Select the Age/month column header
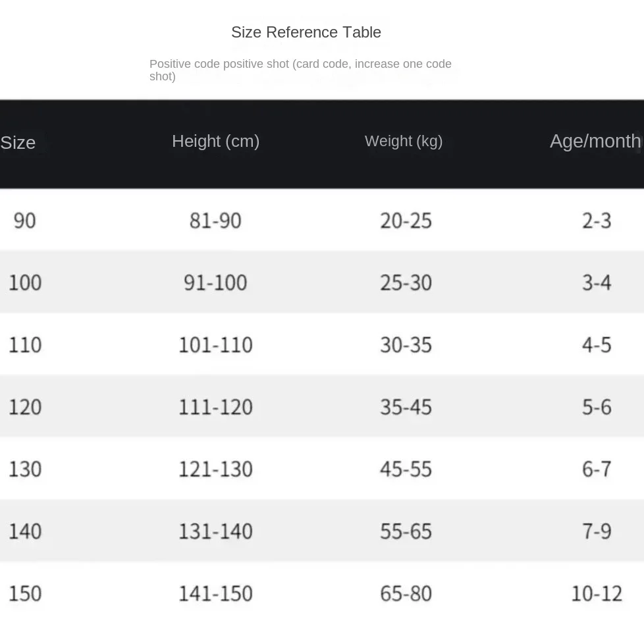Image resolution: width=644 pixels, height=644 pixels. point(595,142)
